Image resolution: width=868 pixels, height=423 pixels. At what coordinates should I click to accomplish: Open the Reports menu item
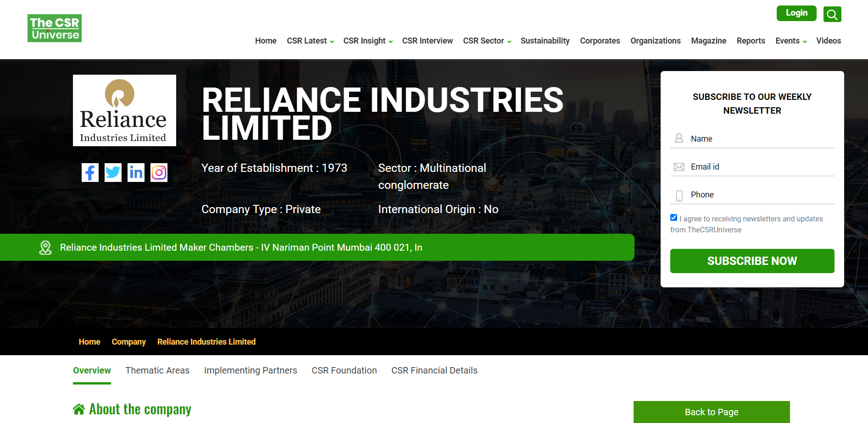coord(751,41)
